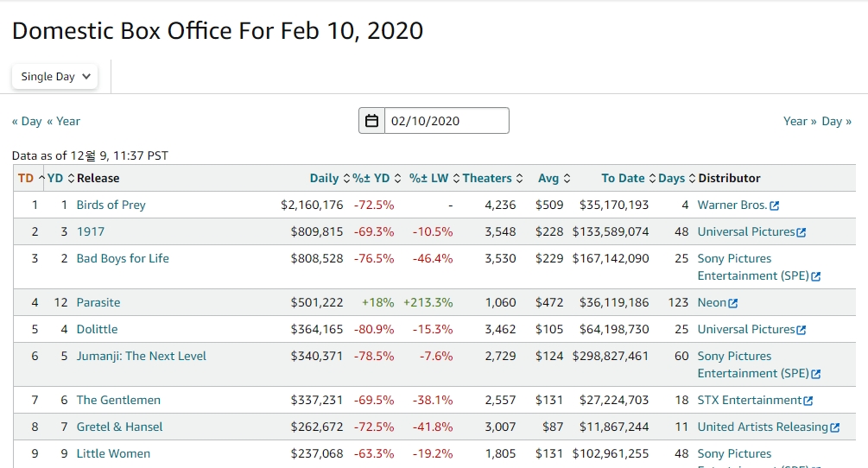Open Bad Boys for Life release
The height and width of the screenshot is (468, 868).
pos(123,258)
